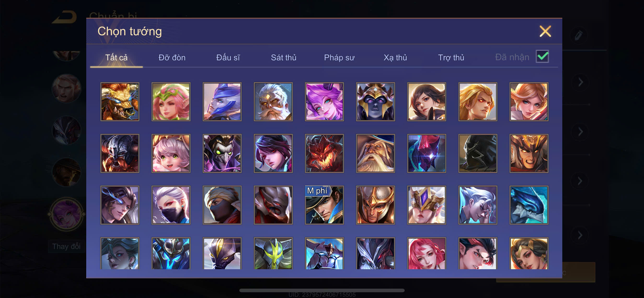Filter by 'Sát thủ' tab
The width and height of the screenshot is (644, 298).
(x=283, y=58)
